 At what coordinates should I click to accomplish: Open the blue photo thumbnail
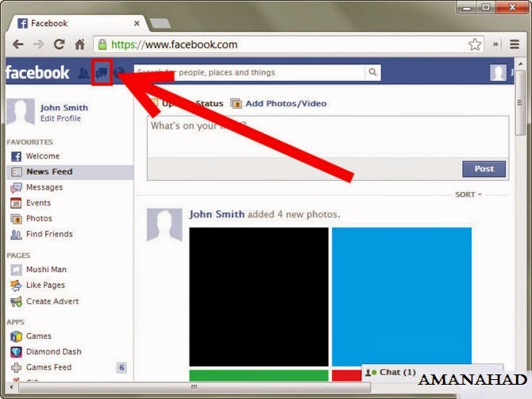(x=402, y=297)
